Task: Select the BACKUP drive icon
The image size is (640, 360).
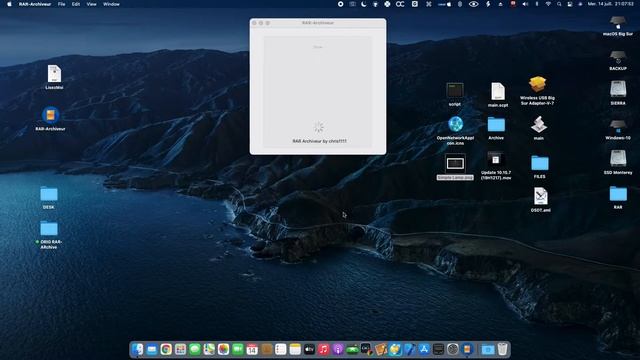Action: pos(618,57)
